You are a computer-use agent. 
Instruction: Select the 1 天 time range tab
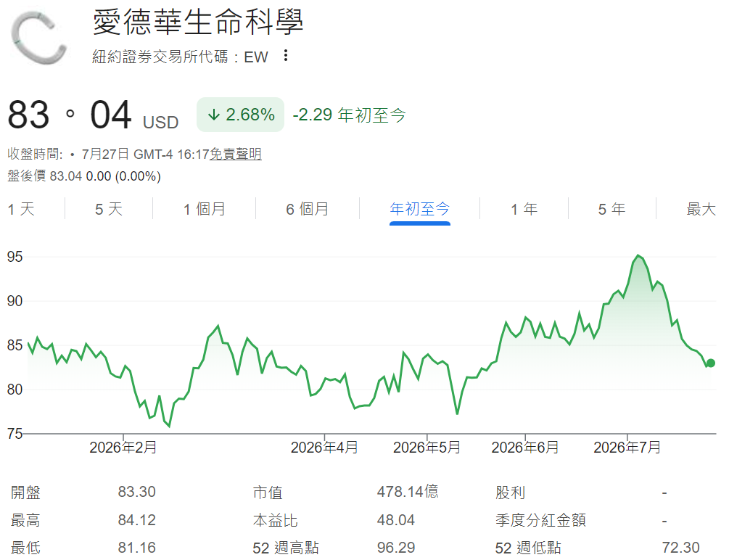21,209
